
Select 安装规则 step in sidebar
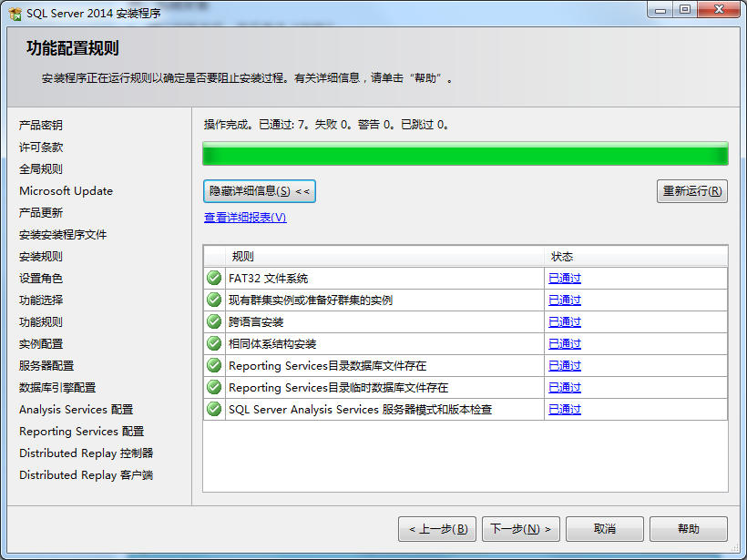click(40, 257)
